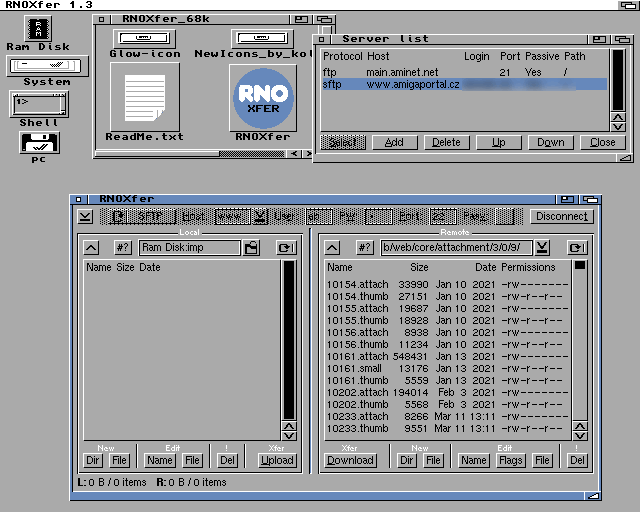
Task: Click the Download button
Action: [350, 460]
